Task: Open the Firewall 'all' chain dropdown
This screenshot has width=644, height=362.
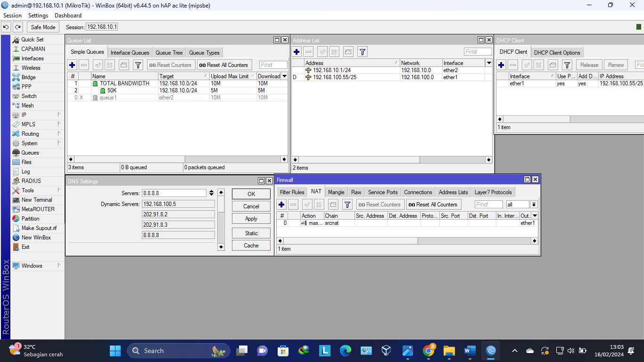Action: 534,205
